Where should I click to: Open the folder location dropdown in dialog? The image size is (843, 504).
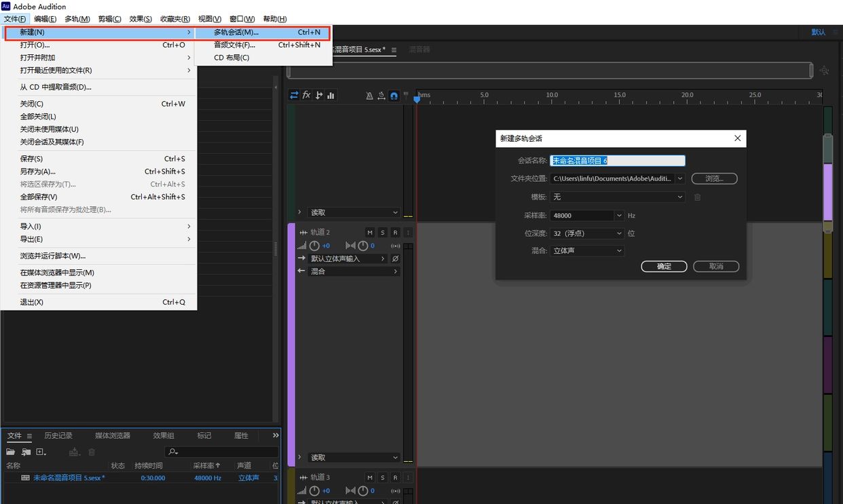[679, 178]
